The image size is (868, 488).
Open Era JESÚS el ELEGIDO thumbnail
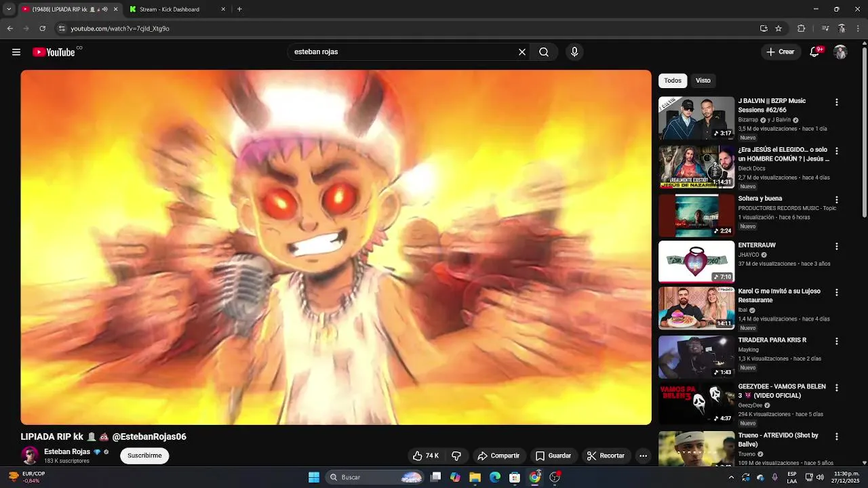696,167
